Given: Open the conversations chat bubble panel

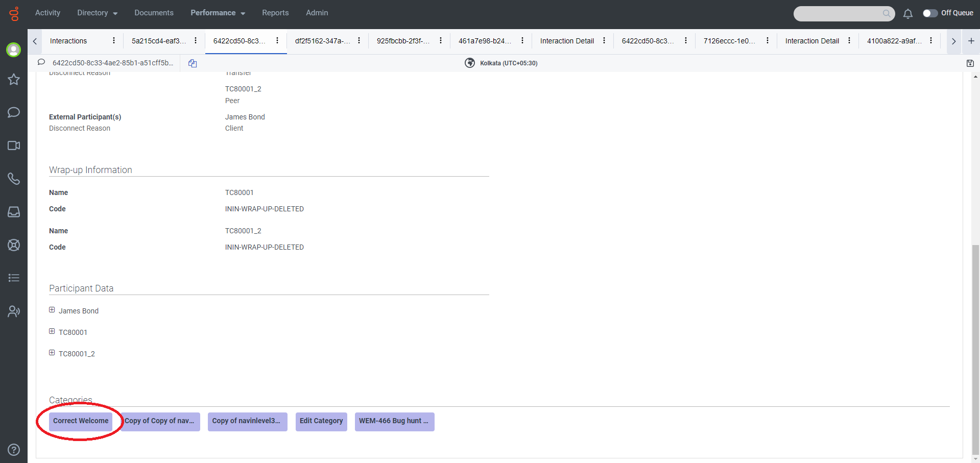Looking at the screenshot, I should [x=14, y=112].
